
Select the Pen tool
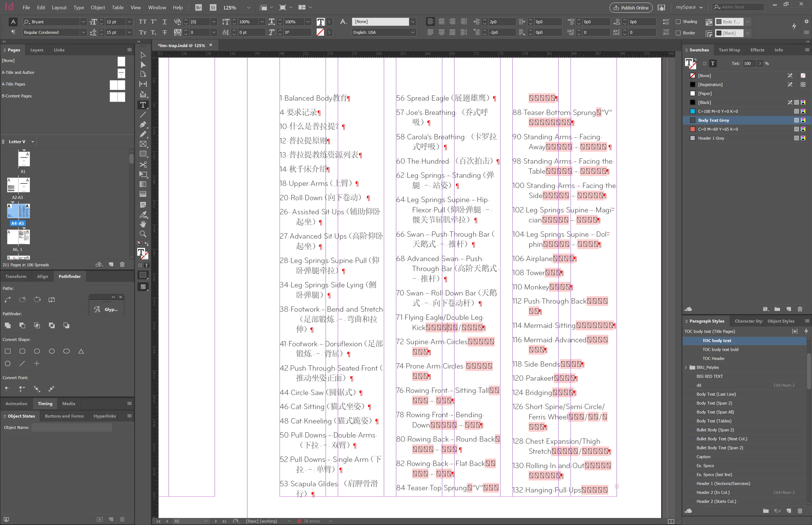(143, 125)
